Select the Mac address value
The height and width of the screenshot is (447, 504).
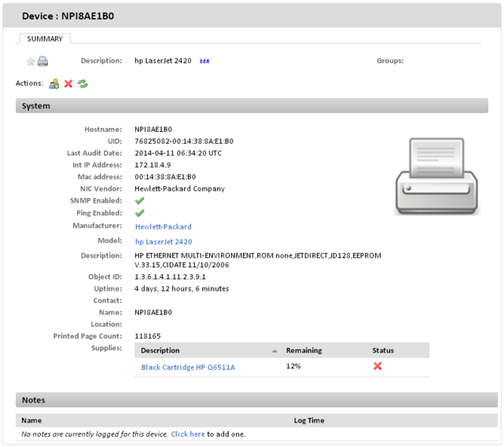165,177
